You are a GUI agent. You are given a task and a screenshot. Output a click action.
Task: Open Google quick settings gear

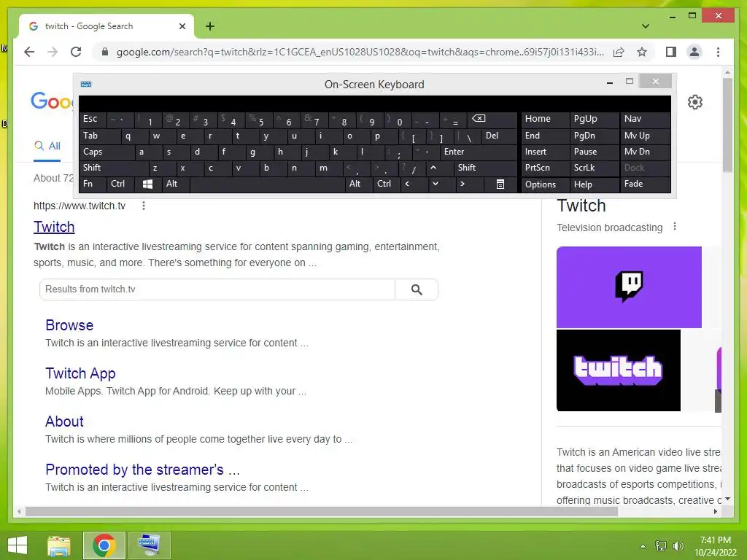point(694,102)
